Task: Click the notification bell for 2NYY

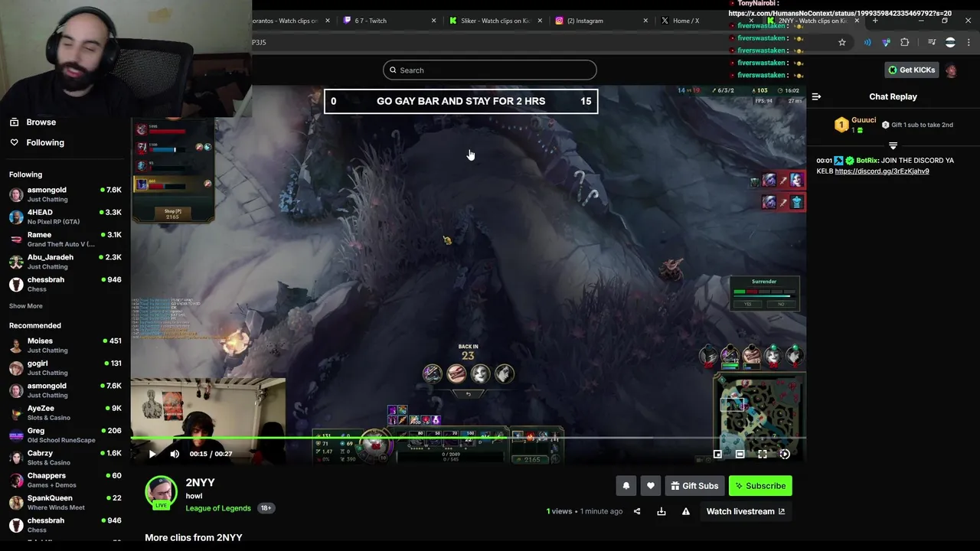Action: 626,486
